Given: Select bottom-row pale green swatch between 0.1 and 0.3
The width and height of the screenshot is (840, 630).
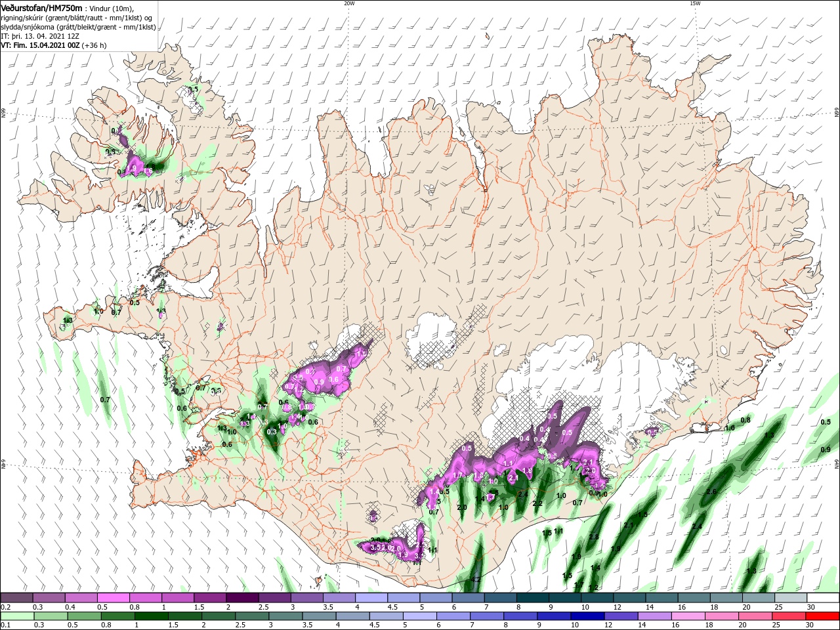Looking at the screenshot, I should tap(16, 616).
